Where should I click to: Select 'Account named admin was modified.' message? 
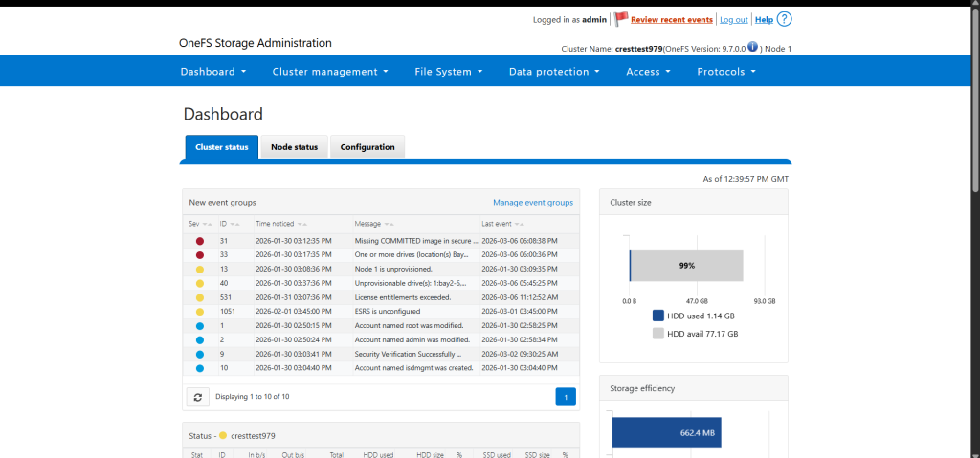pyautogui.click(x=412, y=339)
